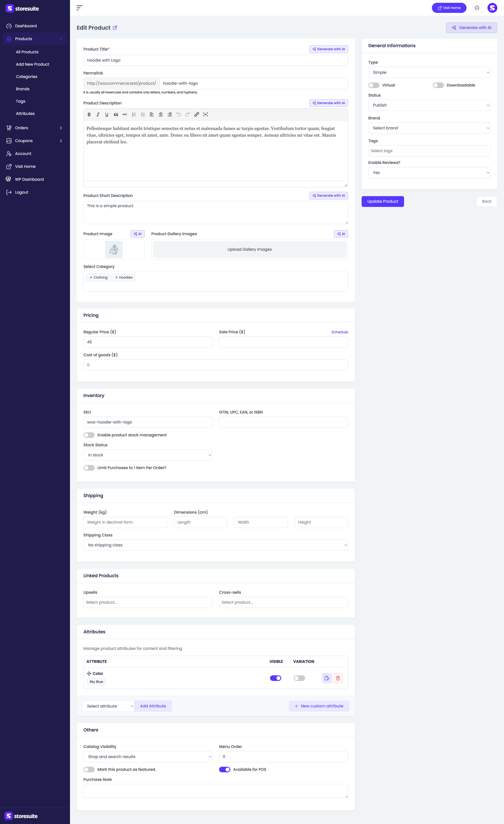Screen dimensions: 504x824
Task: Generate product image with AI
Action: 137,234
